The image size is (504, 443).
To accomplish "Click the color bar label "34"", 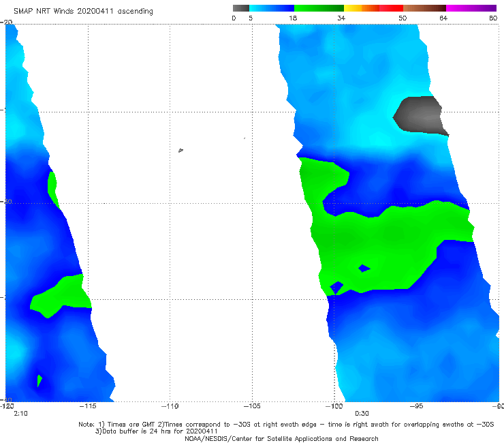I will [x=341, y=18].
